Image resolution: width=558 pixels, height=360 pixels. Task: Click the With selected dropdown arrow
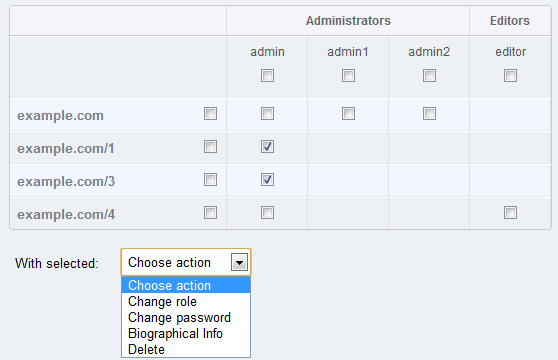pyautogui.click(x=239, y=263)
